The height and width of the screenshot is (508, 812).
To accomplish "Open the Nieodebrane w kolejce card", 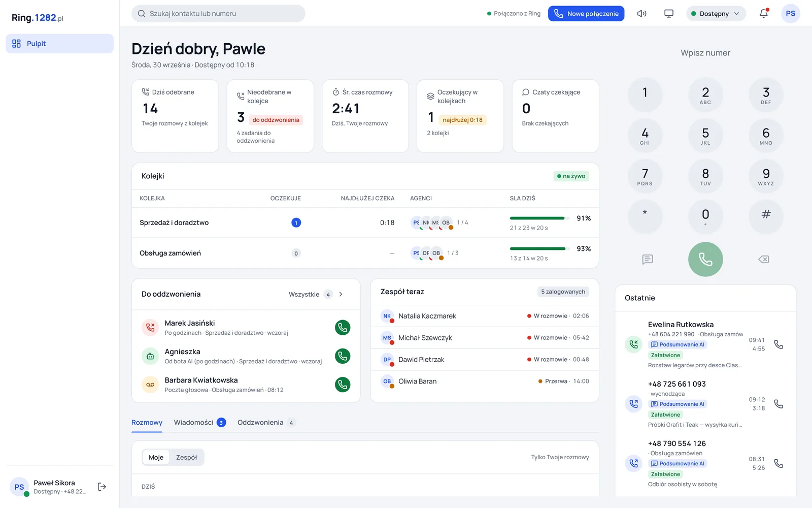I will [270, 116].
